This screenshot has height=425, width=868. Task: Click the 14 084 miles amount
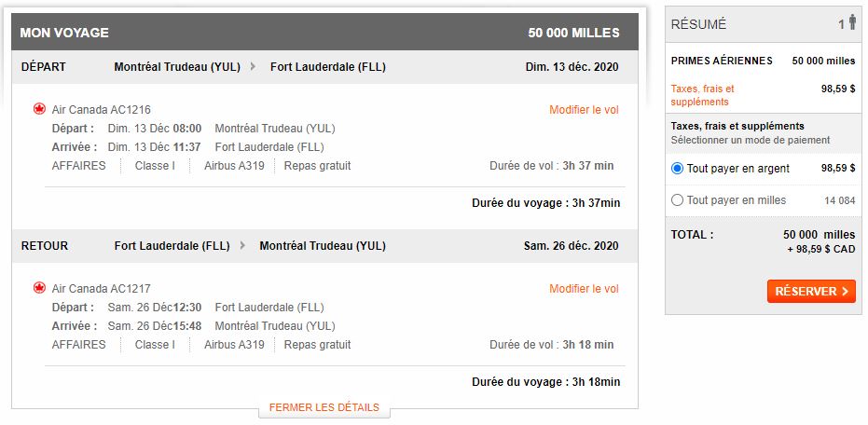[839, 200]
